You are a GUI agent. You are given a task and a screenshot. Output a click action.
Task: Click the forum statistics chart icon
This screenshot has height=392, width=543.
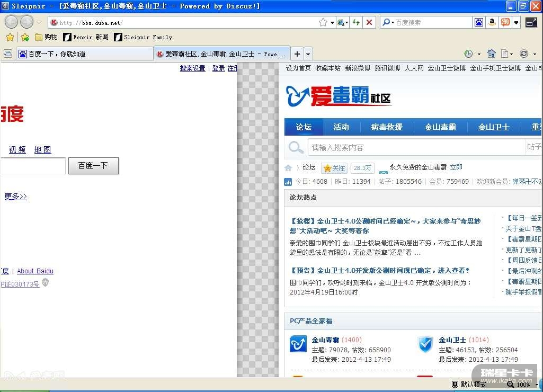click(x=288, y=182)
